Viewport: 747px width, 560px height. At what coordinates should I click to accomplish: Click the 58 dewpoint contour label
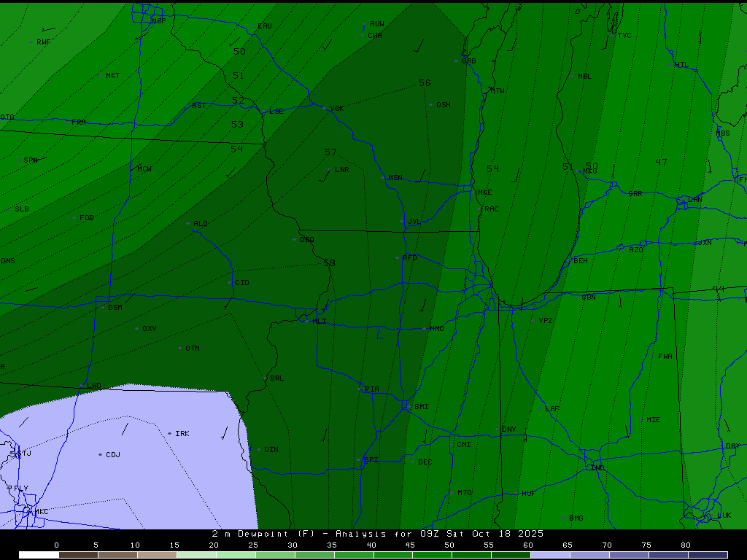[x=329, y=262]
